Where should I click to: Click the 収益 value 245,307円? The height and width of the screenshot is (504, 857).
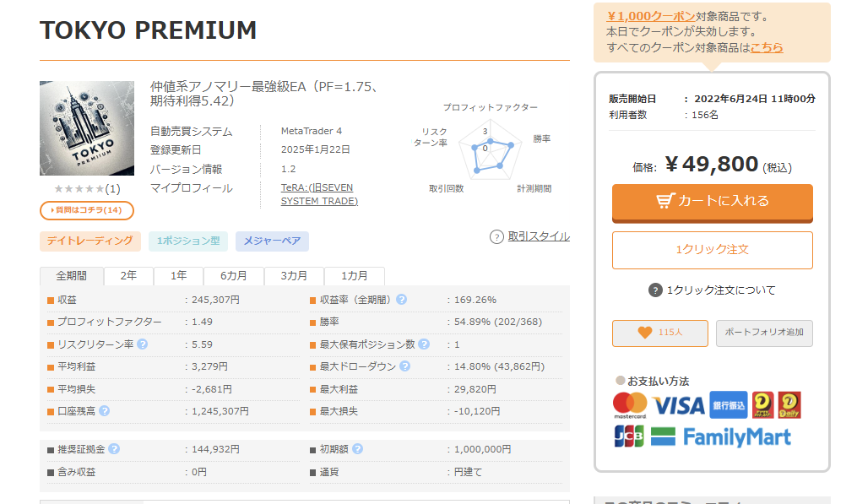pyautogui.click(x=215, y=300)
